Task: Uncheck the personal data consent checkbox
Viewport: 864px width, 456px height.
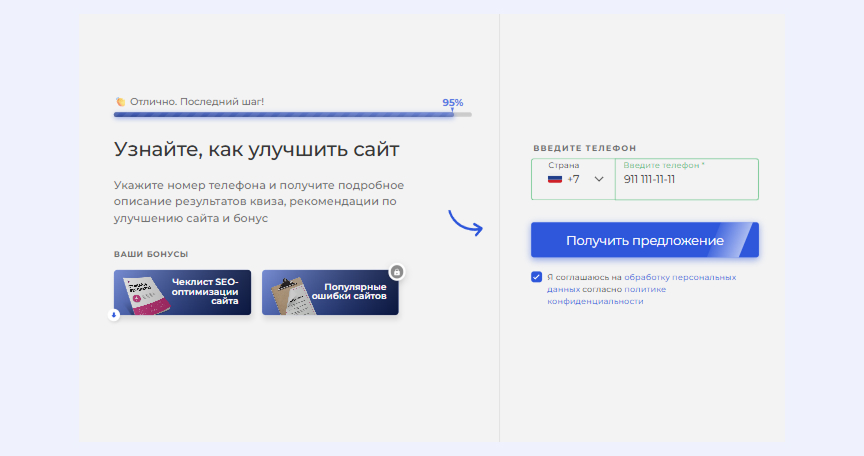Action: click(537, 277)
